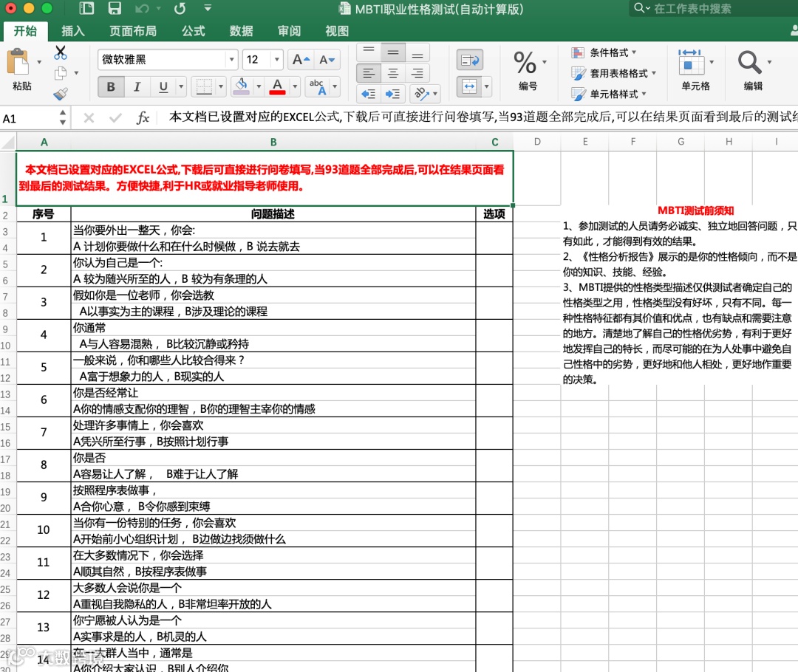
Task: Open Cell Styles (单元格样式) dropdown
Action: (x=609, y=94)
